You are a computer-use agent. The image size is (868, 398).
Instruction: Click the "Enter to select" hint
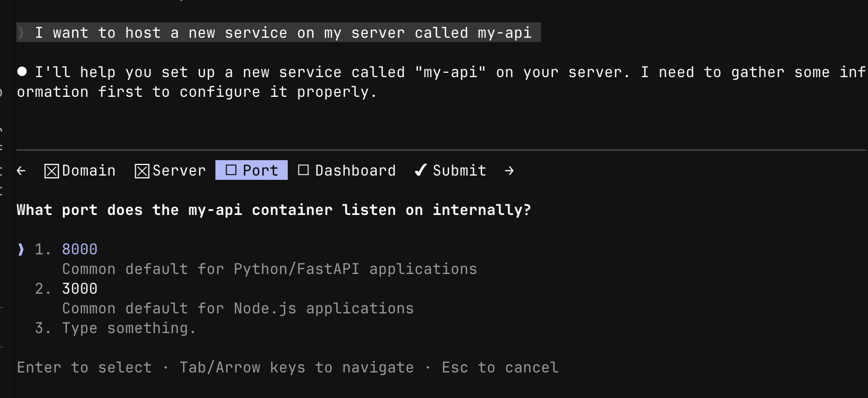click(x=84, y=368)
